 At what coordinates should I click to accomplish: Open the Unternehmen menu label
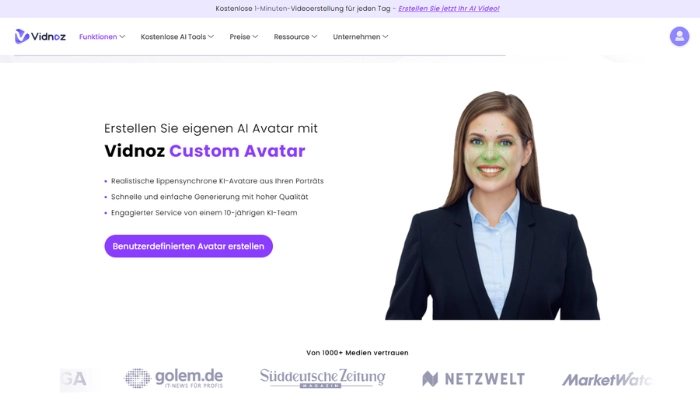(x=356, y=37)
